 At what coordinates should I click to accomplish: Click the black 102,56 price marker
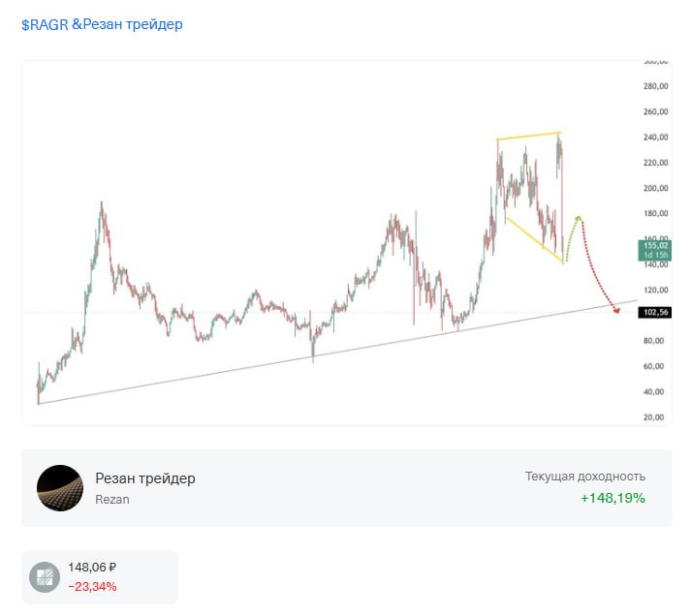click(655, 312)
